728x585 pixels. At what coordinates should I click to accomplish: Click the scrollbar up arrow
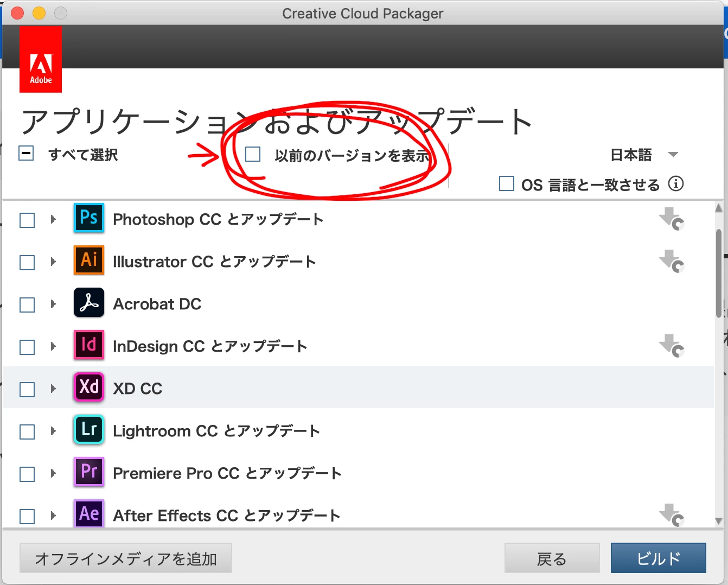pos(719,207)
